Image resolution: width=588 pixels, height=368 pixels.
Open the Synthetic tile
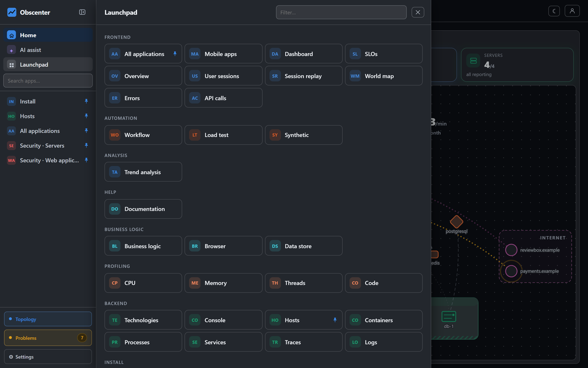[x=303, y=135]
